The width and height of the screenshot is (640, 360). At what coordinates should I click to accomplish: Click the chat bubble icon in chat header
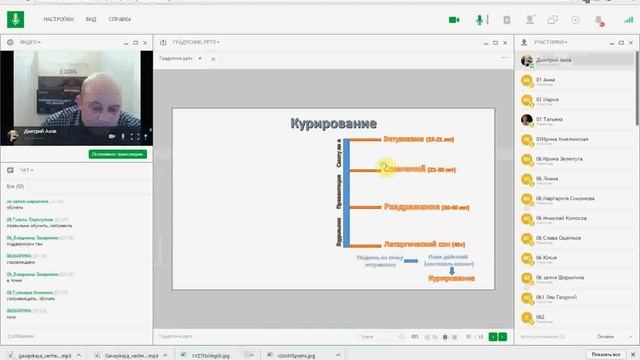tap(10, 170)
